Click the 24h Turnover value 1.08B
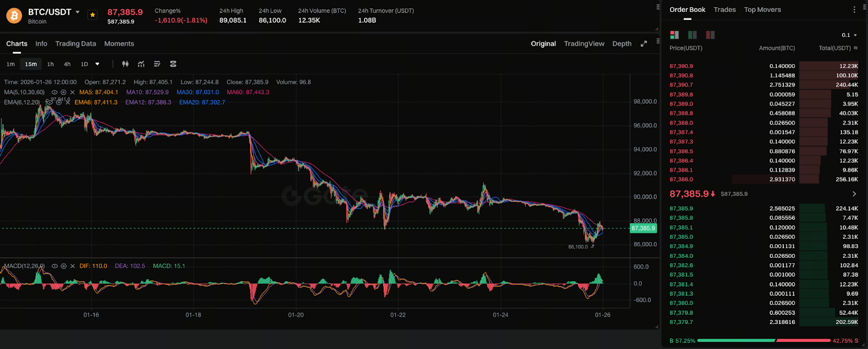 (x=367, y=21)
